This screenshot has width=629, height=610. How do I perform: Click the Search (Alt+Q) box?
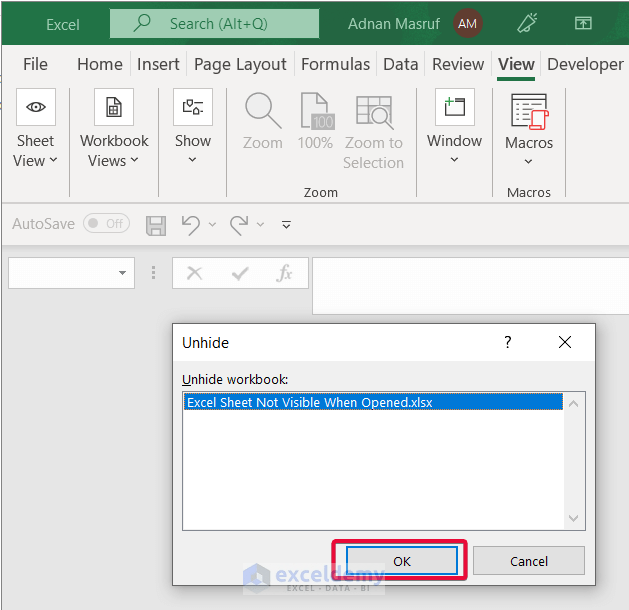[215, 24]
